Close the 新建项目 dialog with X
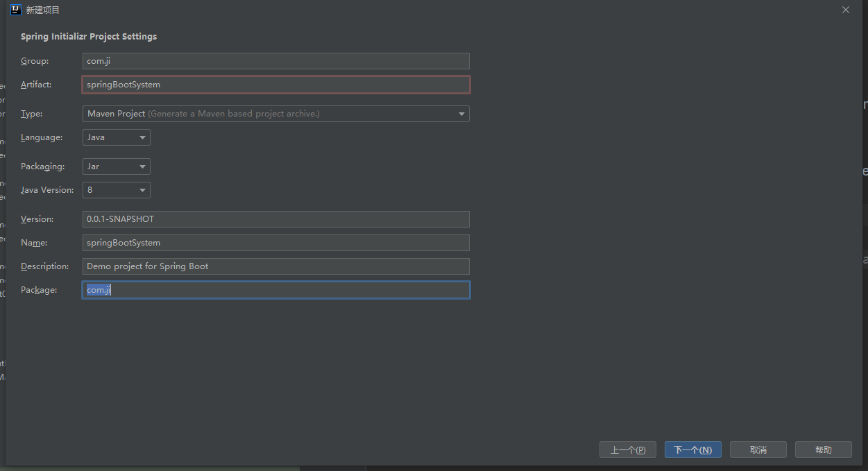The height and width of the screenshot is (471, 868). (845, 10)
